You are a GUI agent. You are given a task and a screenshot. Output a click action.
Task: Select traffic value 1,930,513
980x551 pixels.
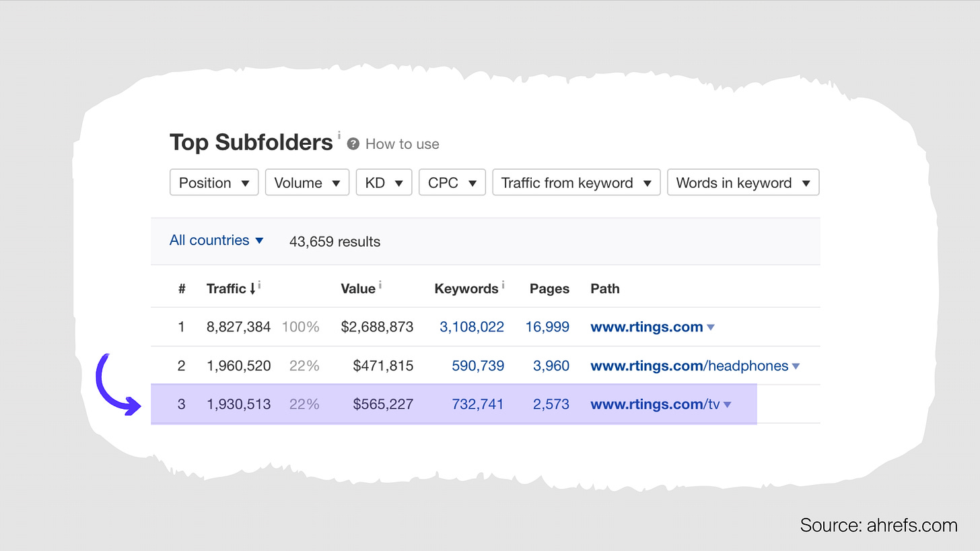pyautogui.click(x=238, y=404)
